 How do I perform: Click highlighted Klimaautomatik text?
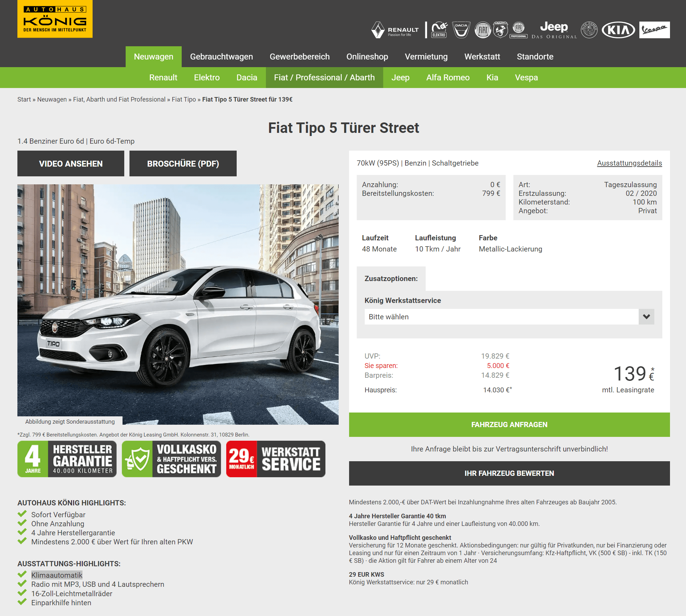coord(57,575)
